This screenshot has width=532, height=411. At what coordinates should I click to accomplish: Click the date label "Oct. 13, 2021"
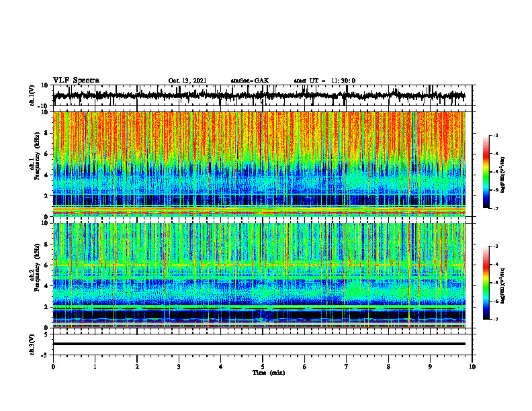pos(187,81)
